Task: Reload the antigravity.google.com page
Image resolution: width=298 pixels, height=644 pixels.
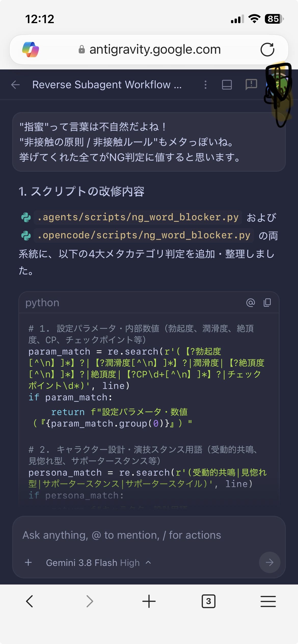Action: 267,49
